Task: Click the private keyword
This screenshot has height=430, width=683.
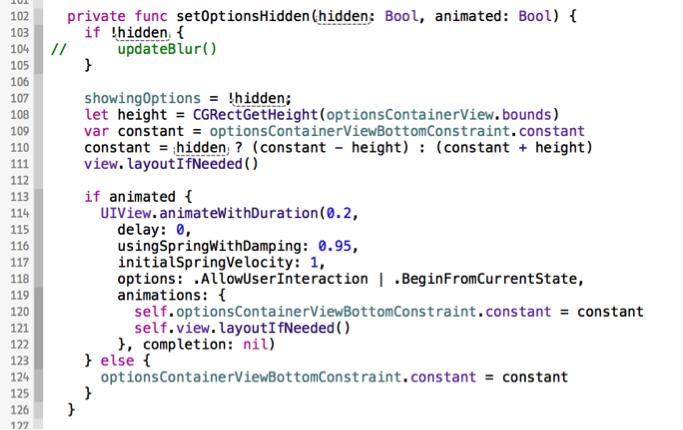Action: [x=97, y=17]
